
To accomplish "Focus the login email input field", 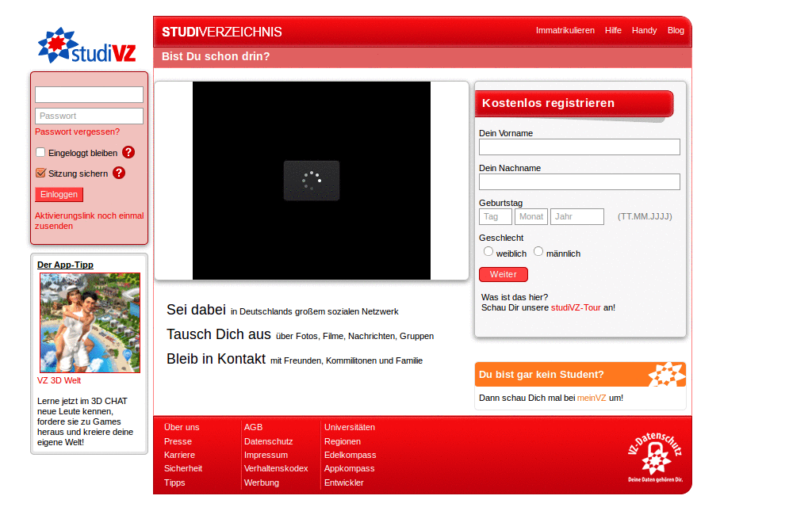I will (89, 94).
